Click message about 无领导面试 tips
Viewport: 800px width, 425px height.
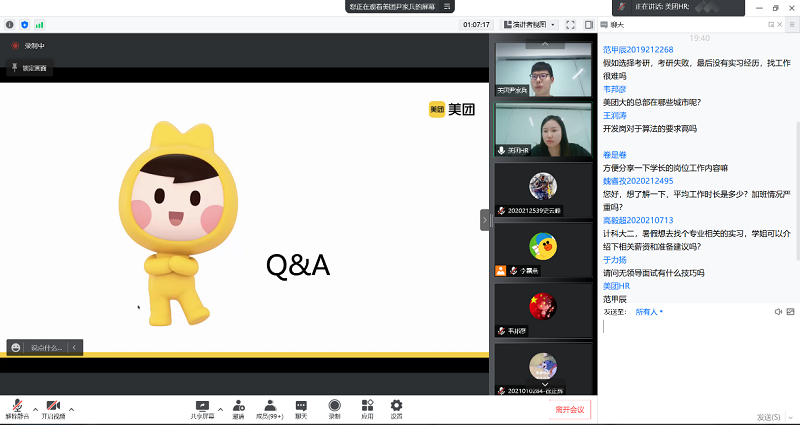click(654, 273)
